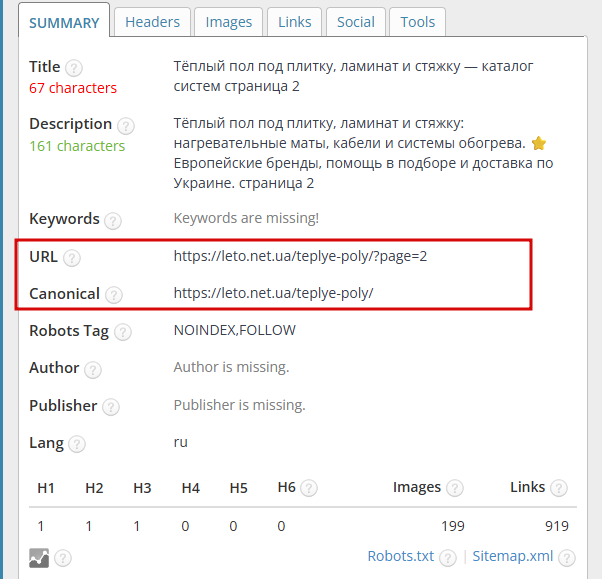
Task: Click the help icon beside Description
Action: 126,126
